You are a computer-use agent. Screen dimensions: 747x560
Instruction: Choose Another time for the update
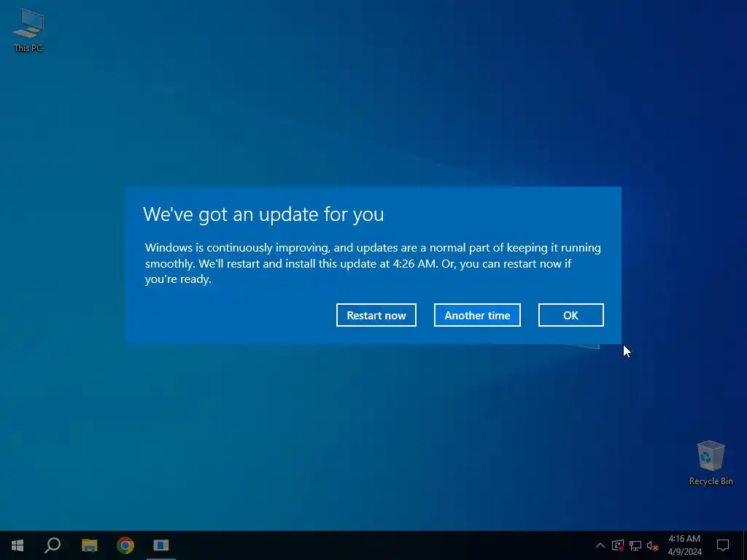coord(477,315)
